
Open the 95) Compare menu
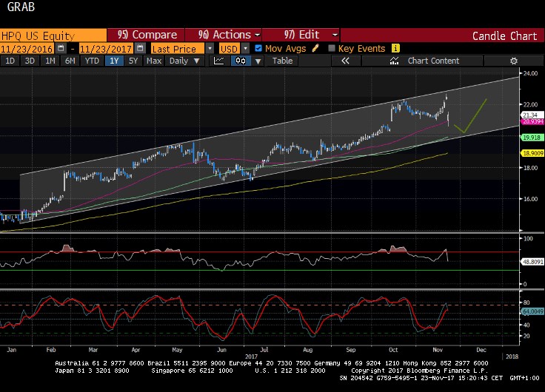tap(146, 35)
